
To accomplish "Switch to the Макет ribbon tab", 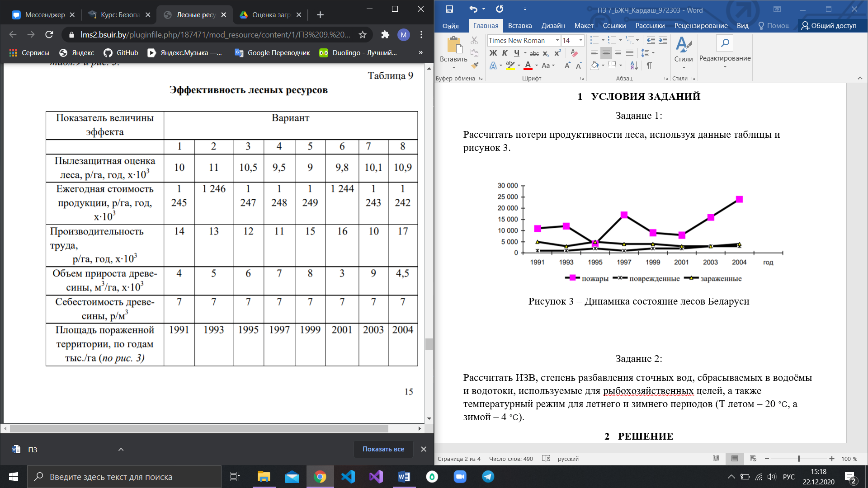I will click(x=584, y=26).
